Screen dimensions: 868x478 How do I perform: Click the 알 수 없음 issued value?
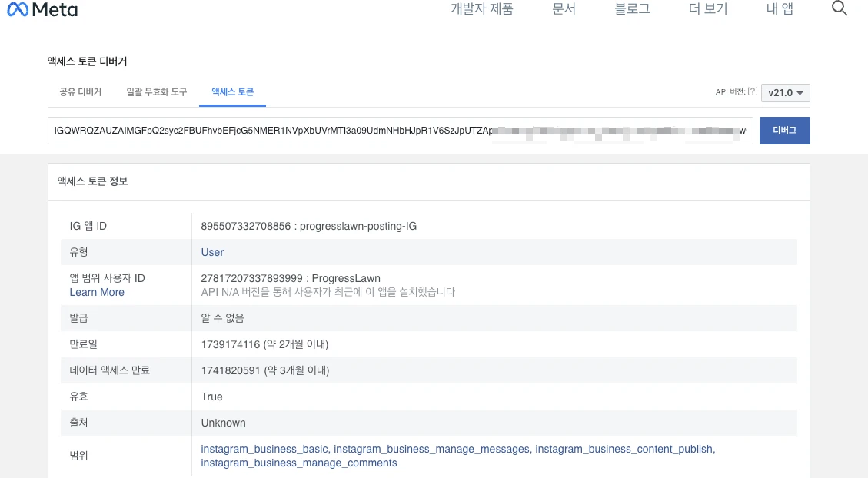click(222, 318)
